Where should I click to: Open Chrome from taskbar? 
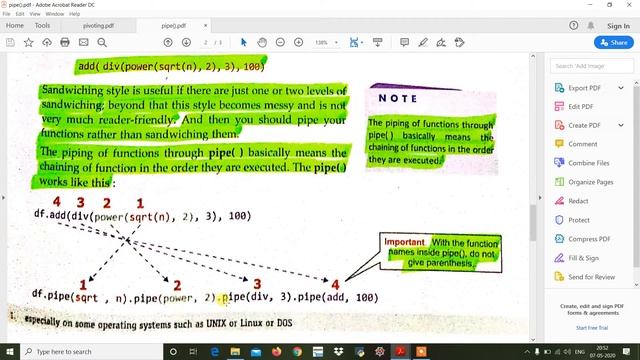[x=297, y=351]
